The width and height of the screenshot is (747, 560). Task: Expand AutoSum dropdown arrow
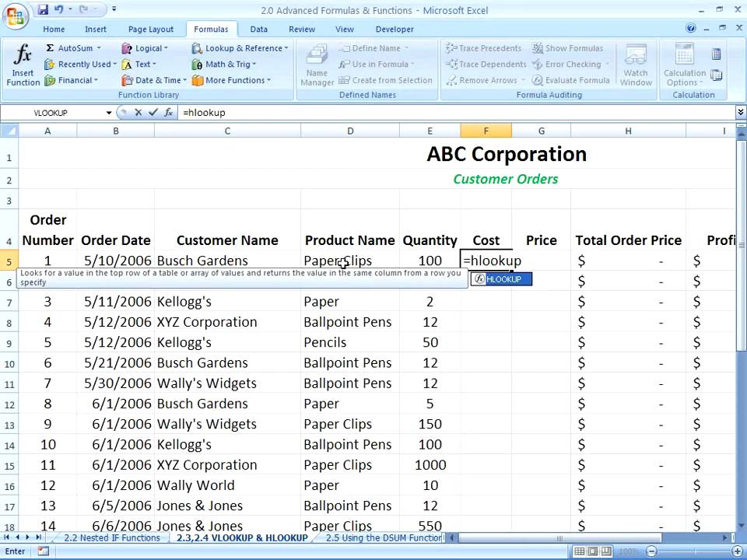(x=99, y=48)
